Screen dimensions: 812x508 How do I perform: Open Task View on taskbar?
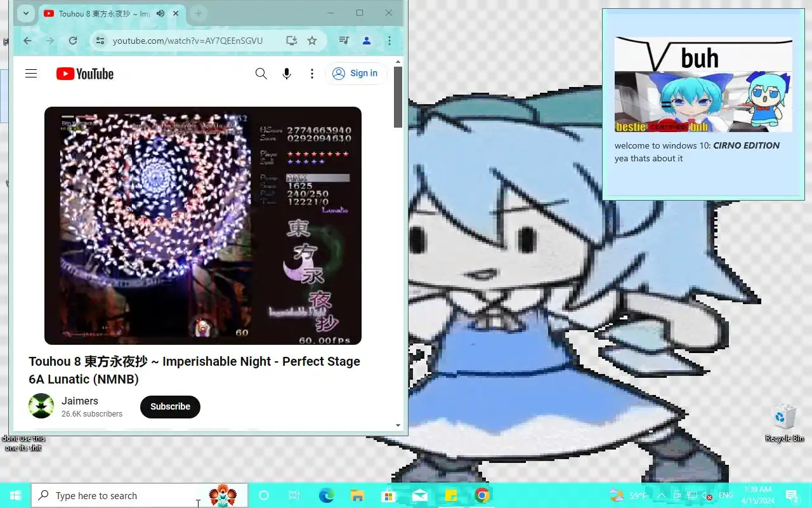[294, 495]
